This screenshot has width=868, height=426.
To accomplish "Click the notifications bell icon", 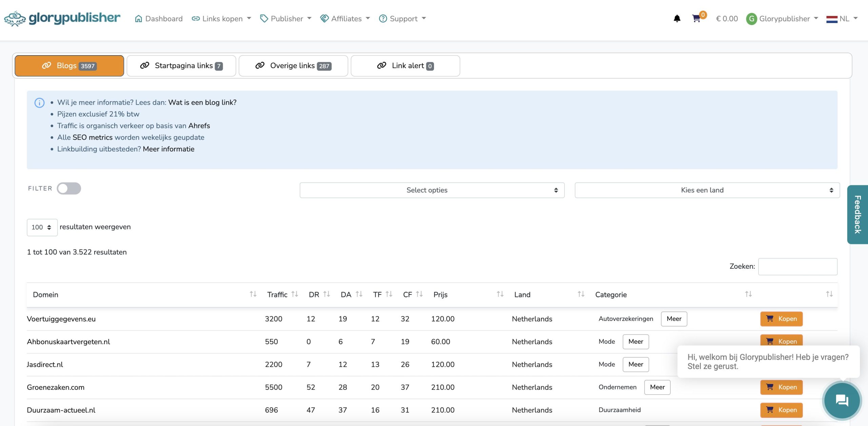I will tap(677, 18).
